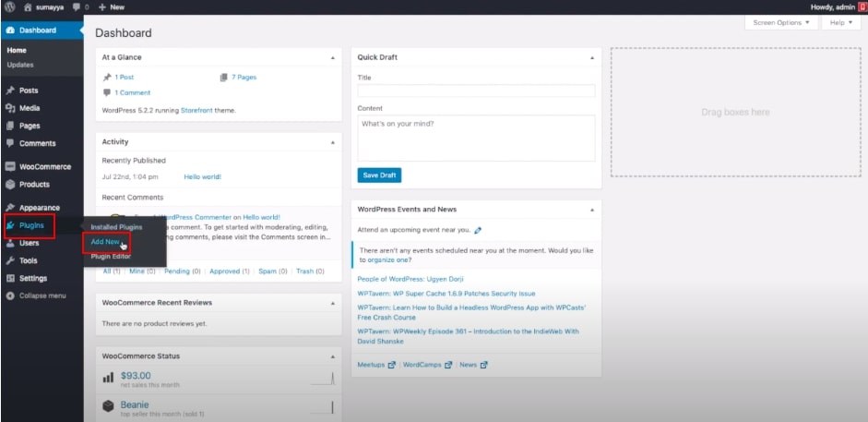The image size is (868, 422).
Task: Open Updates under Dashboard
Action: 20,65
